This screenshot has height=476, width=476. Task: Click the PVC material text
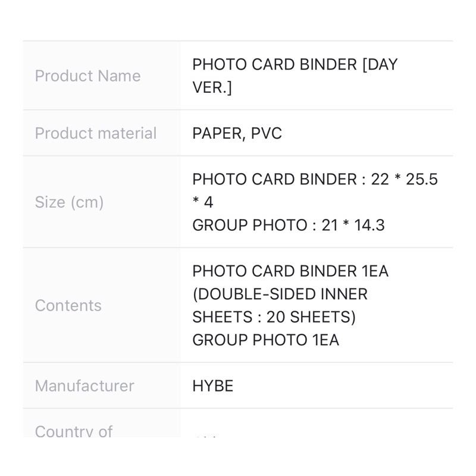(x=266, y=133)
